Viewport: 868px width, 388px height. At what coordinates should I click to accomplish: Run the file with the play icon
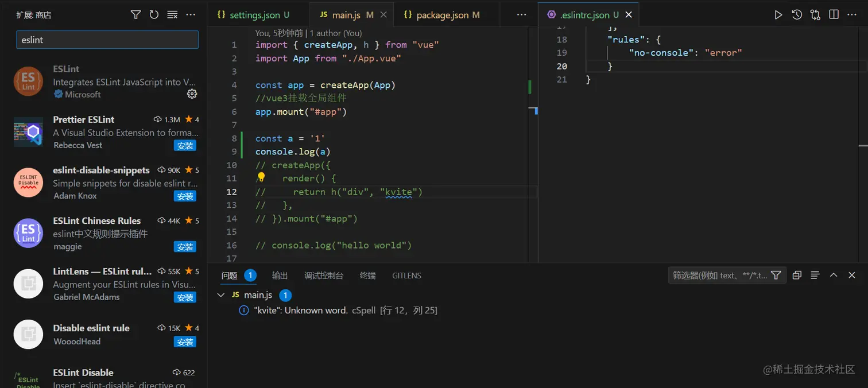coord(778,15)
